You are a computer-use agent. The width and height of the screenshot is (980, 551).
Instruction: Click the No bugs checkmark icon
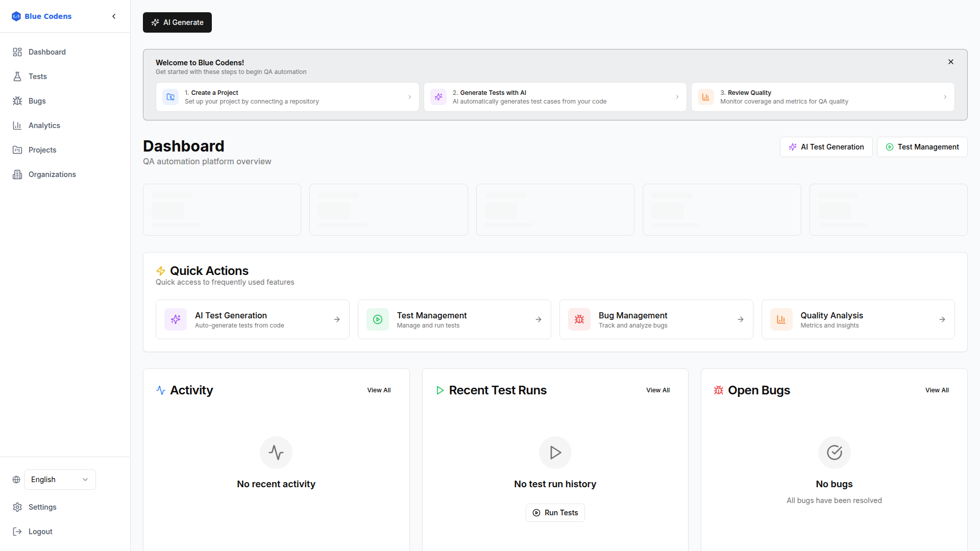pos(835,453)
